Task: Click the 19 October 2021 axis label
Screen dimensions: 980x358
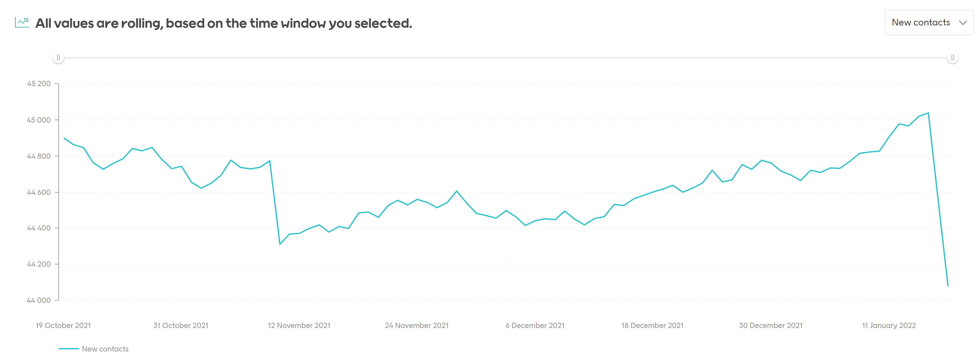Action: tap(63, 325)
